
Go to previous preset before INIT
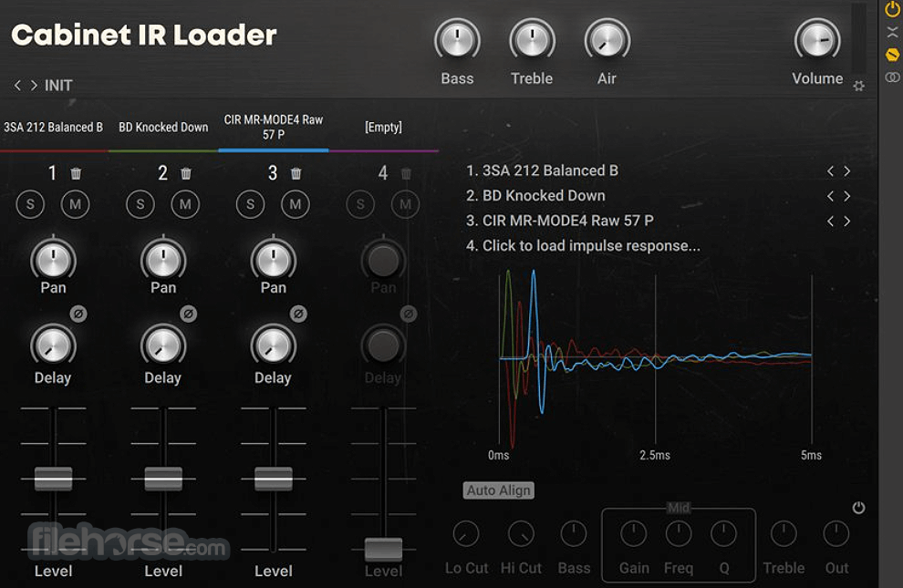(x=17, y=85)
